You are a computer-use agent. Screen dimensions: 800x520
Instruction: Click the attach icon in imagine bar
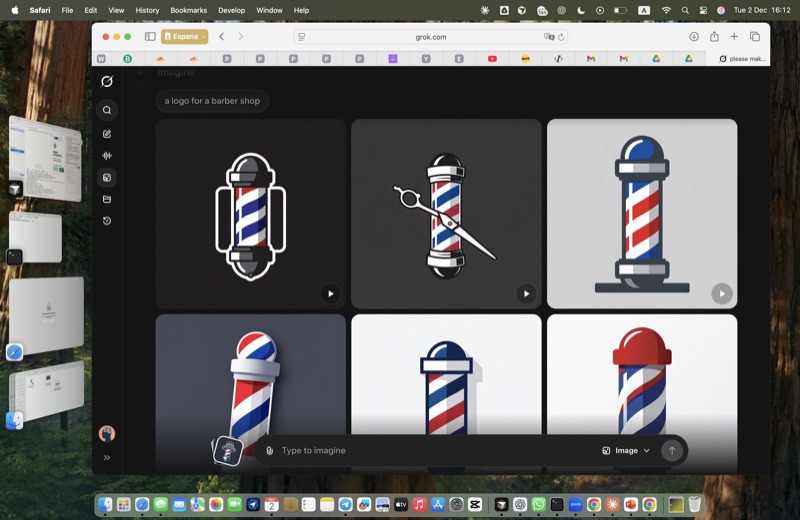(x=270, y=451)
